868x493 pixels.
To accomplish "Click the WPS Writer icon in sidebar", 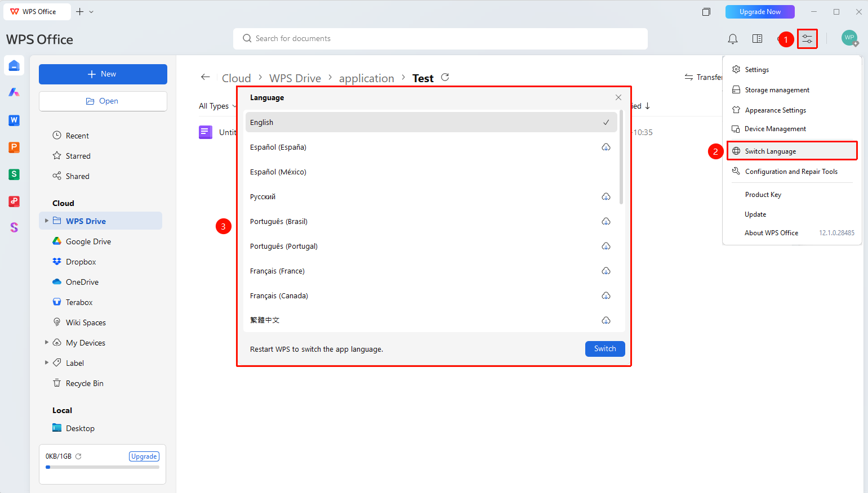I will (14, 120).
